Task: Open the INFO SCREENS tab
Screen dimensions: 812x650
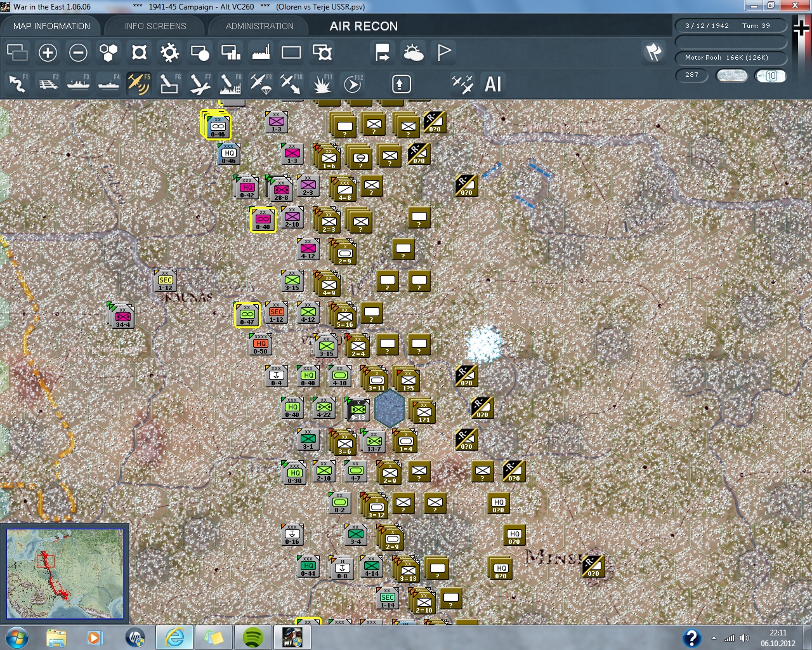Action: 155,26
